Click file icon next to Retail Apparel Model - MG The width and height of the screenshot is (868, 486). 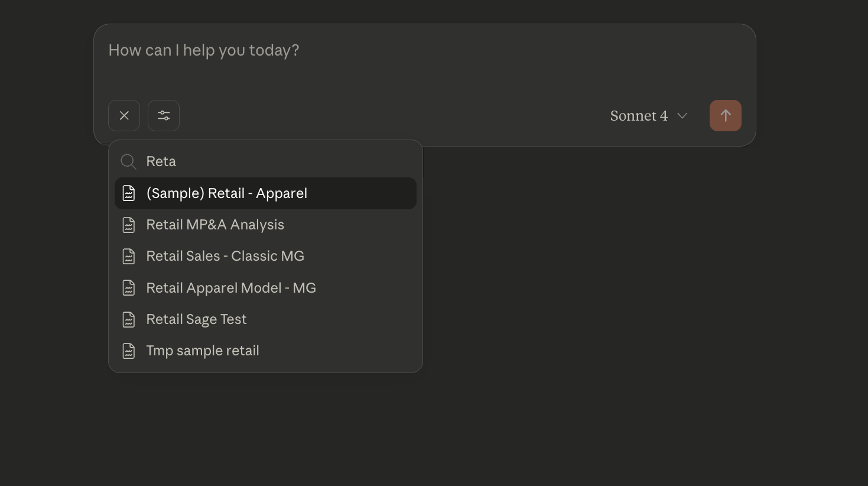(129, 288)
